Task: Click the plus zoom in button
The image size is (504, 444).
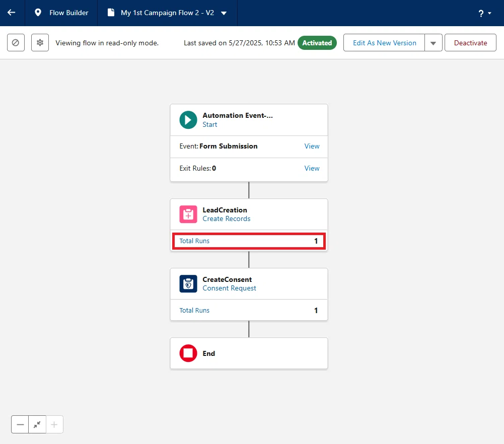Action: coord(54,424)
